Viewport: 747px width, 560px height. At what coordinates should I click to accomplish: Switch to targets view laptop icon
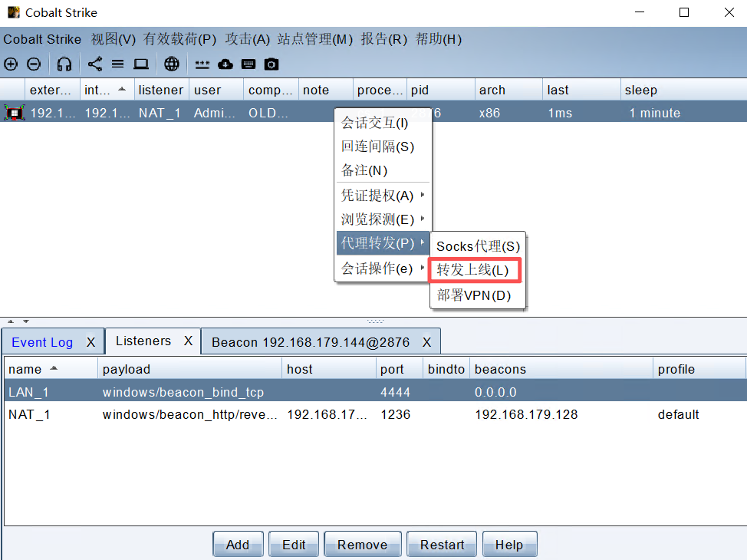pyautogui.click(x=140, y=64)
